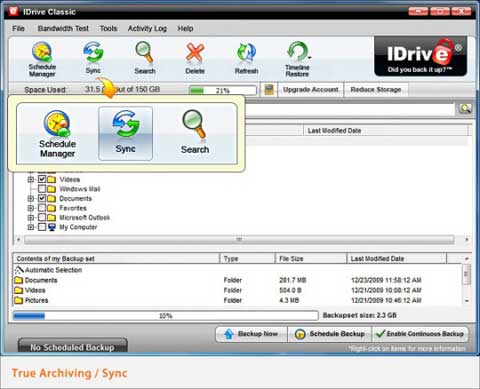Check the Favorites checkbox

click(42, 208)
